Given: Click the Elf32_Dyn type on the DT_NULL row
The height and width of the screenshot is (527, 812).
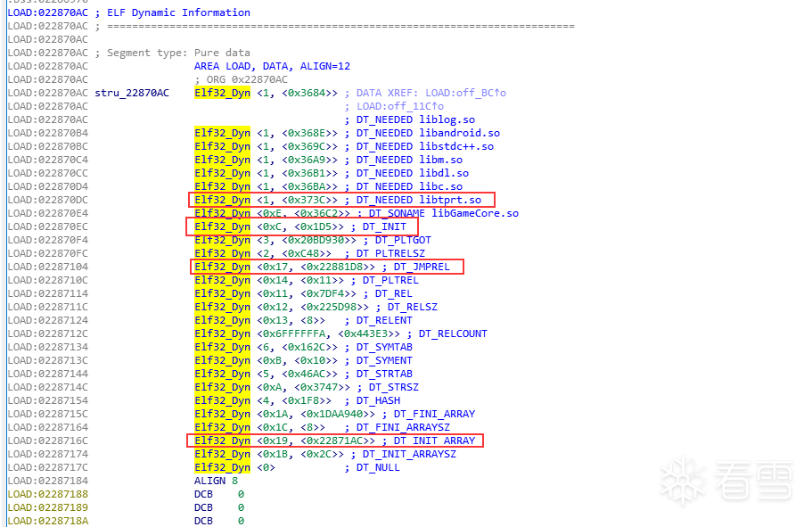Looking at the screenshot, I should click(222, 467).
